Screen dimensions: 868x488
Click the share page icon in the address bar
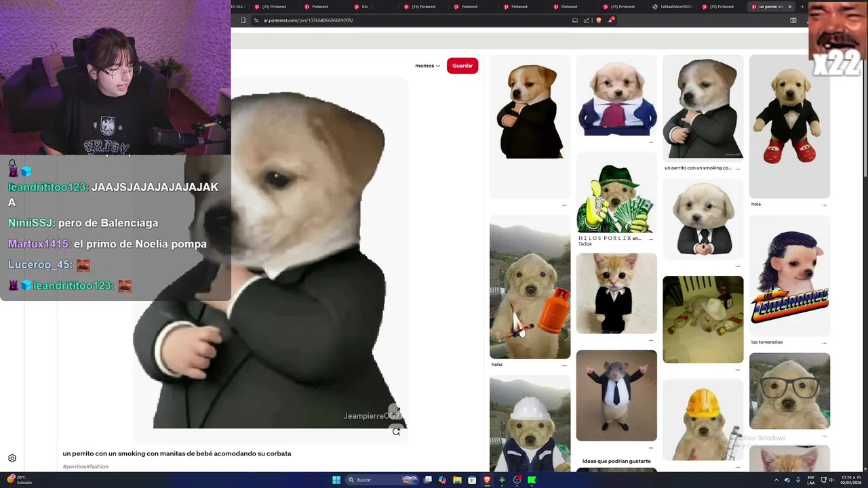(x=587, y=20)
